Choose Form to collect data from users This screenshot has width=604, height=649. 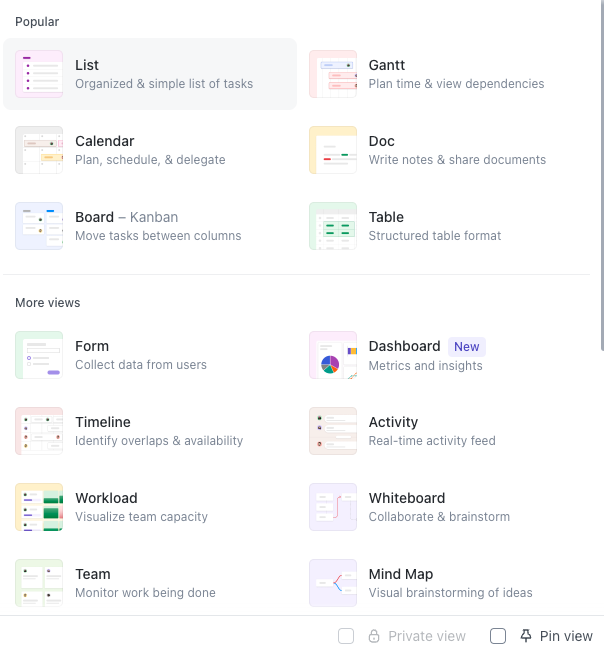pos(92,346)
